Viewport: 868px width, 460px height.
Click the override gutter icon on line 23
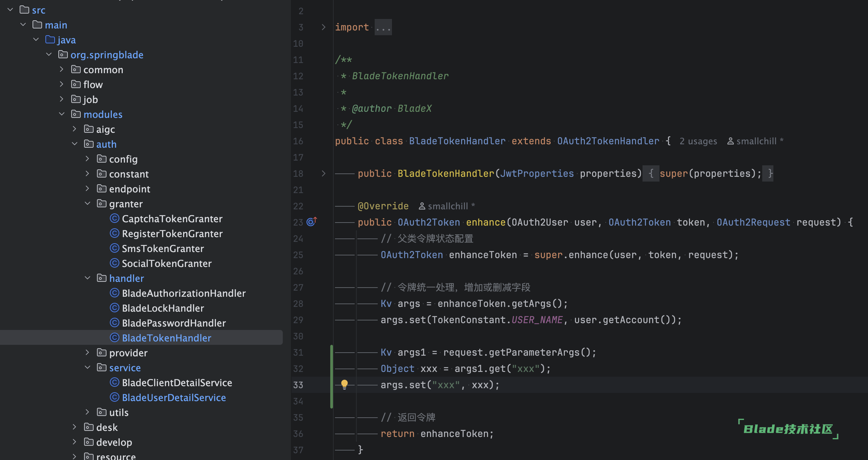311,222
